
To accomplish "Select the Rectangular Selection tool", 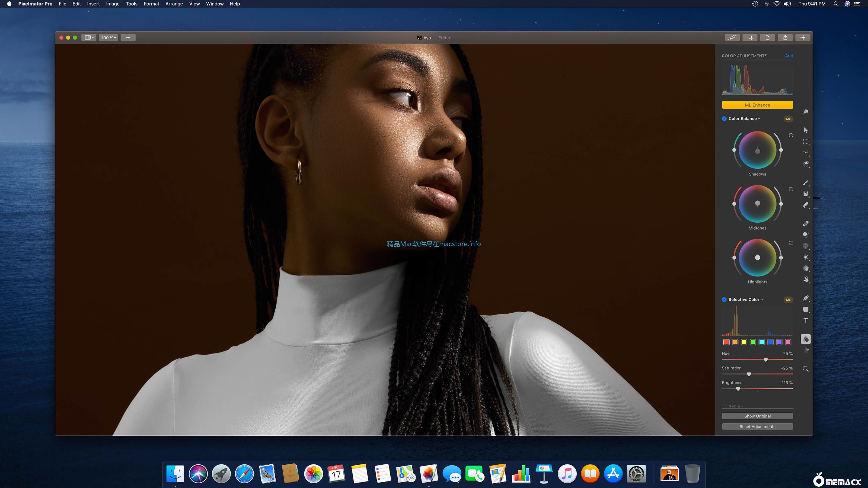I will (805, 142).
